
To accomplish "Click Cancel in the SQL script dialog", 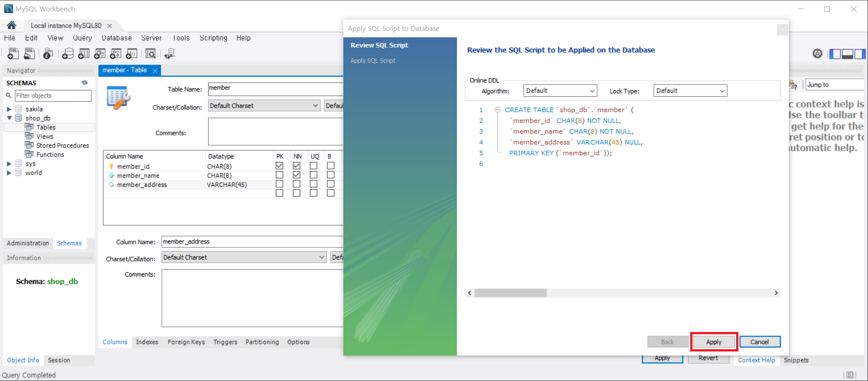I will 760,342.
